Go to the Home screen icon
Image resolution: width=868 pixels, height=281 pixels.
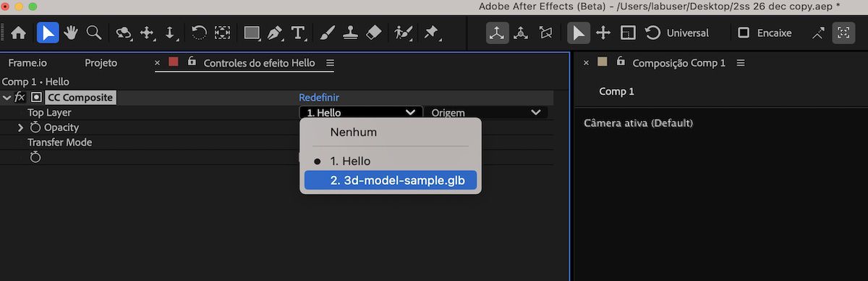point(18,33)
